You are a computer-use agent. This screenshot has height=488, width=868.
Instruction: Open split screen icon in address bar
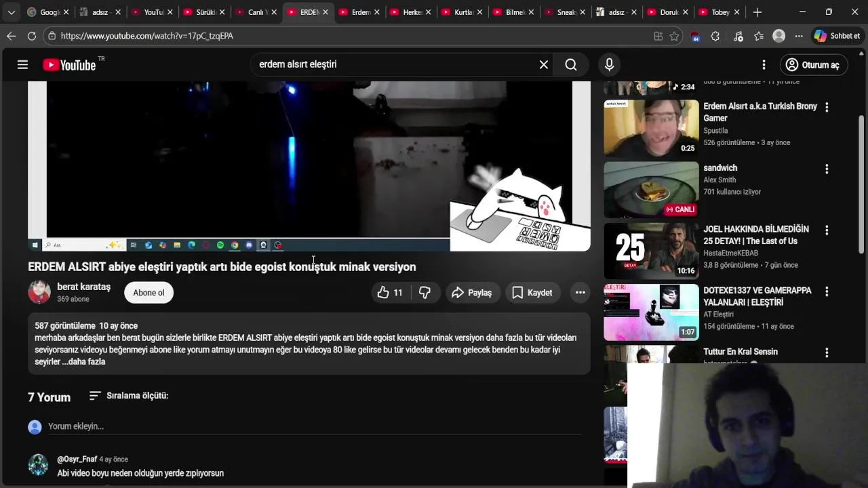[x=658, y=36]
